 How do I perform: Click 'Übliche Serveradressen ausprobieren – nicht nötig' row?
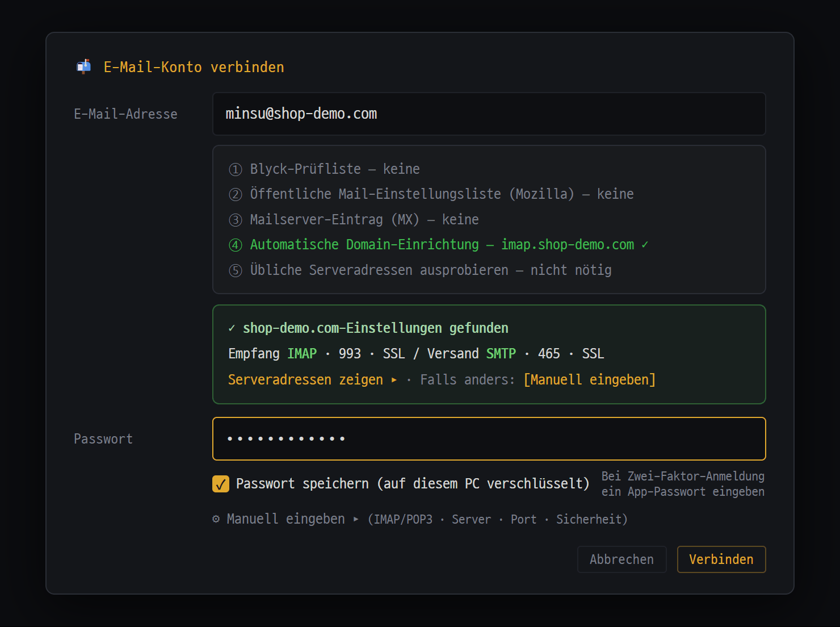pyautogui.click(x=420, y=270)
